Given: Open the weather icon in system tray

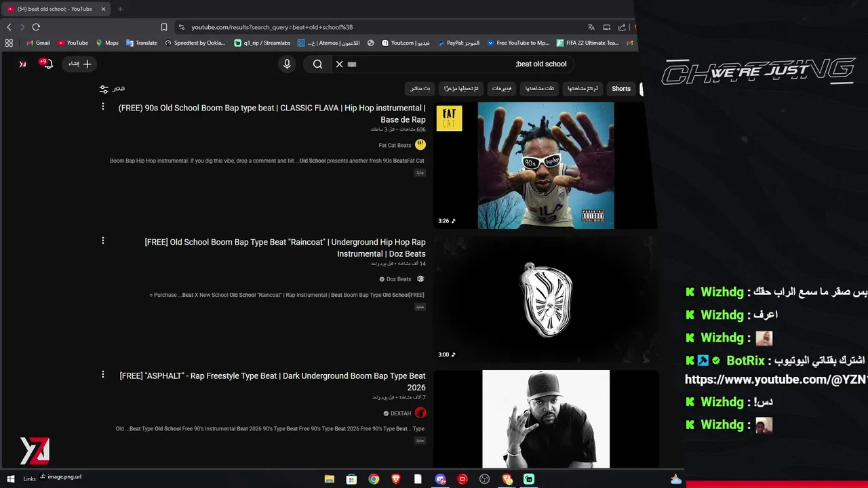Looking at the screenshot, I should (x=675, y=479).
